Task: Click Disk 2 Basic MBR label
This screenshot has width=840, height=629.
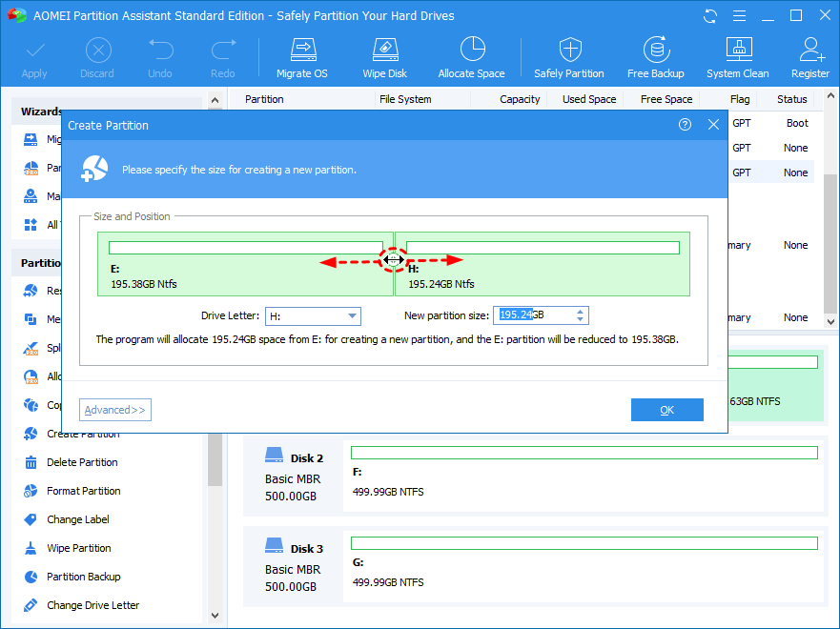Action: pyautogui.click(x=293, y=479)
